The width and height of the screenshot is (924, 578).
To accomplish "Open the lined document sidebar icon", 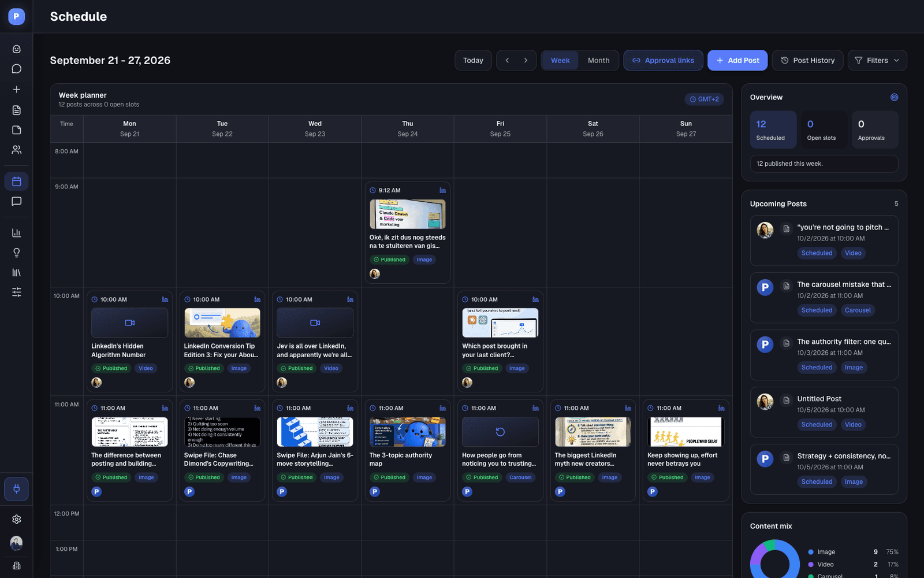I will tap(17, 110).
